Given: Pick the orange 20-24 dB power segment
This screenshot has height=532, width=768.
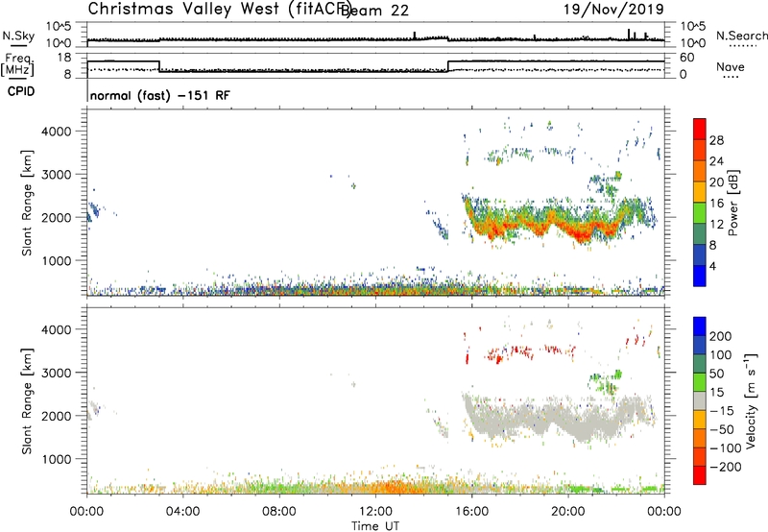Looking at the screenshot, I should point(700,171).
